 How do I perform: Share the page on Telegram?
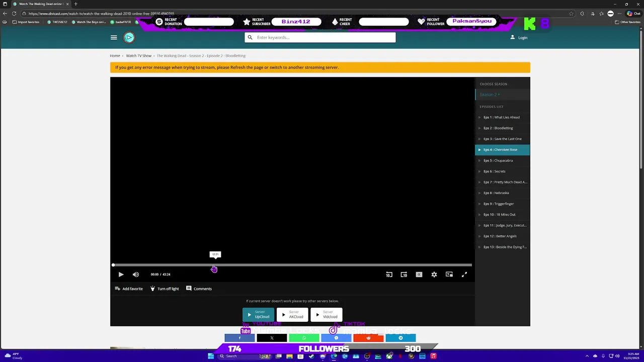point(400,338)
